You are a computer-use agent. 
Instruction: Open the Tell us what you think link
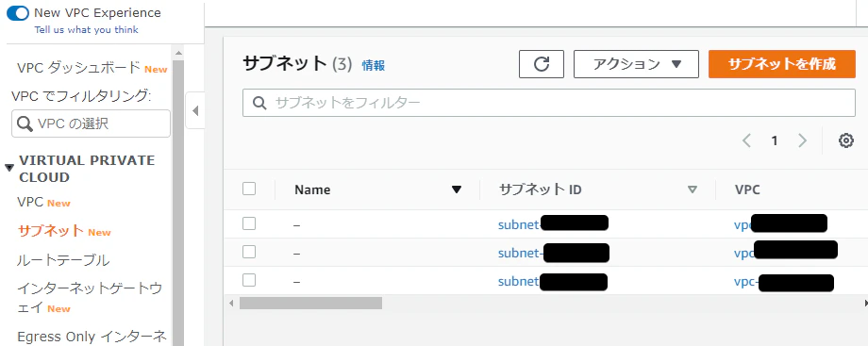[87, 30]
